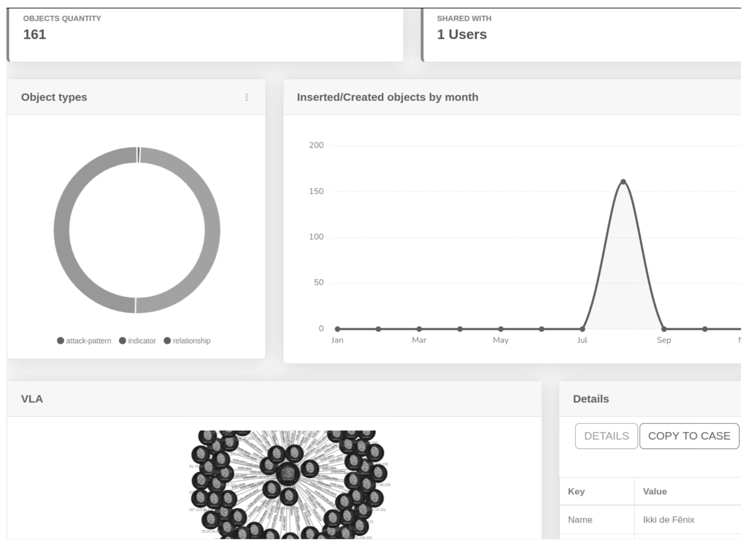Toggle the attack-pattern legend series
The height and width of the screenshot is (548, 756).
[x=88, y=341]
